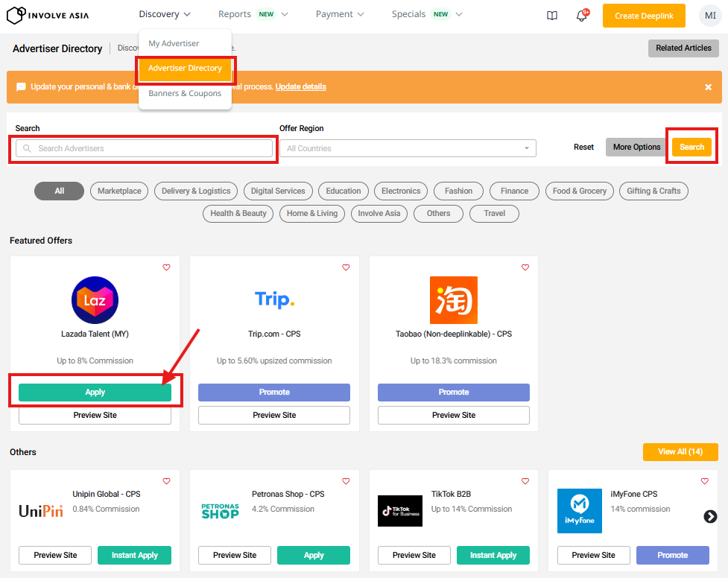Select My Advertiser from Discovery menu
The height and width of the screenshot is (578, 728).
(x=174, y=43)
